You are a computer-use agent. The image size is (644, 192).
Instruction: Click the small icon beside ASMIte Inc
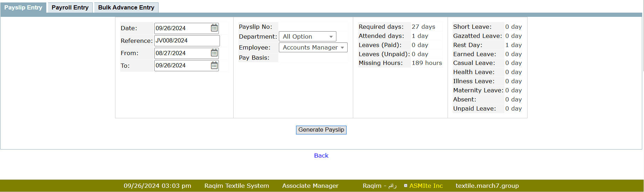pyautogui.click(x=405, y=186)
